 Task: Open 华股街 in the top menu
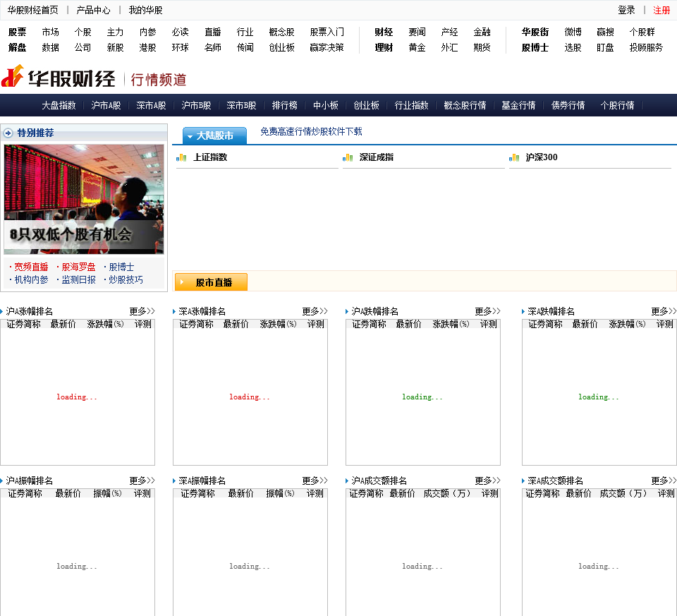(x=535, y=32)
